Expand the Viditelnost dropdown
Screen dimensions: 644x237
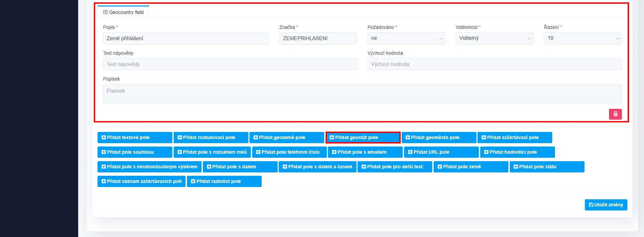[494, 38]
